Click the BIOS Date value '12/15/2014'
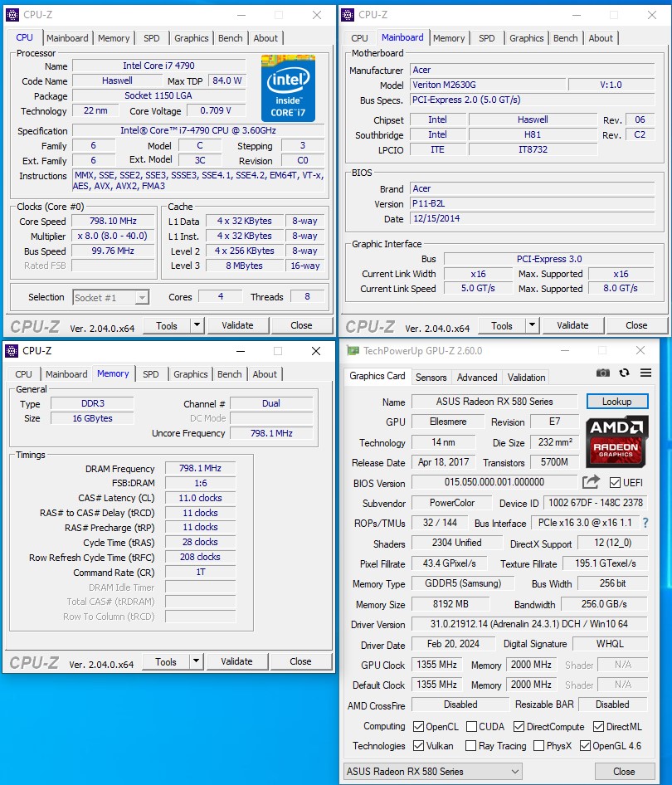This screenshot has width=672, height=785. (x=533, y=218)
